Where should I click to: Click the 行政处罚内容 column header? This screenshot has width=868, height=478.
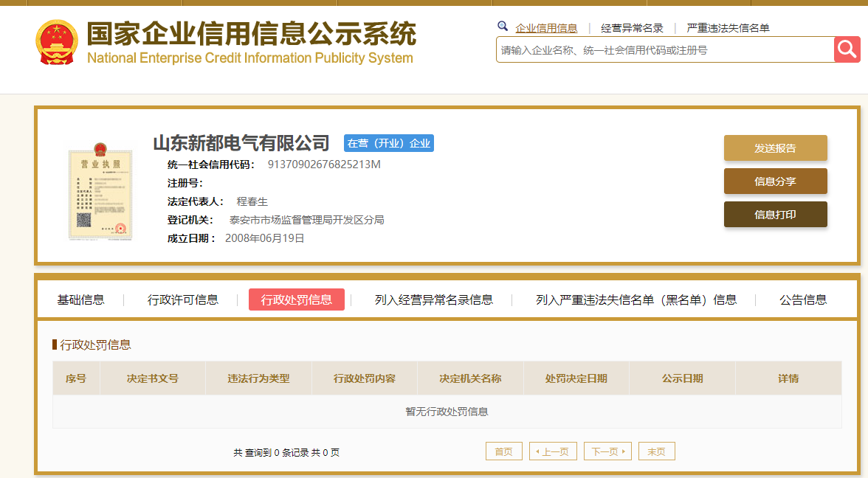pyautogui.click(x=365, y=378)
